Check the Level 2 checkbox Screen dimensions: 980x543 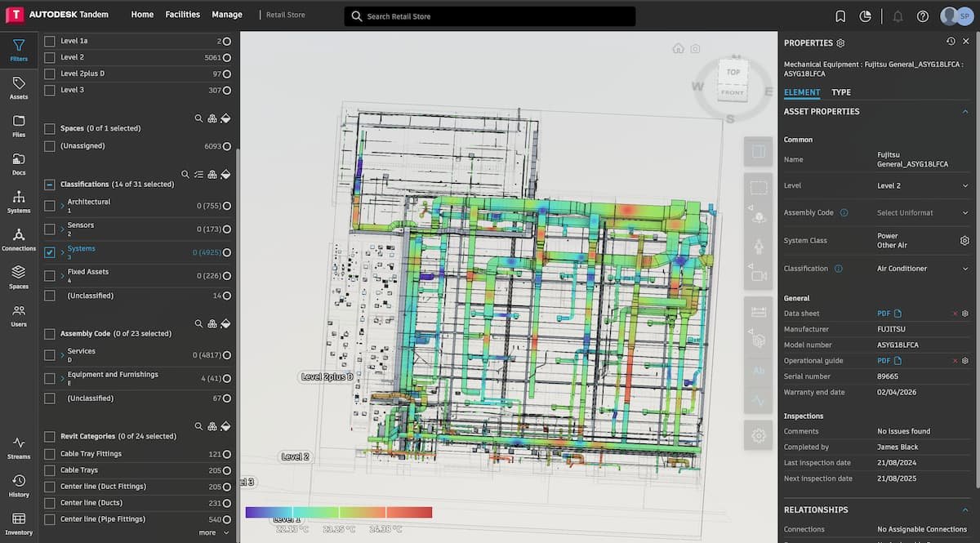[50, 57]
